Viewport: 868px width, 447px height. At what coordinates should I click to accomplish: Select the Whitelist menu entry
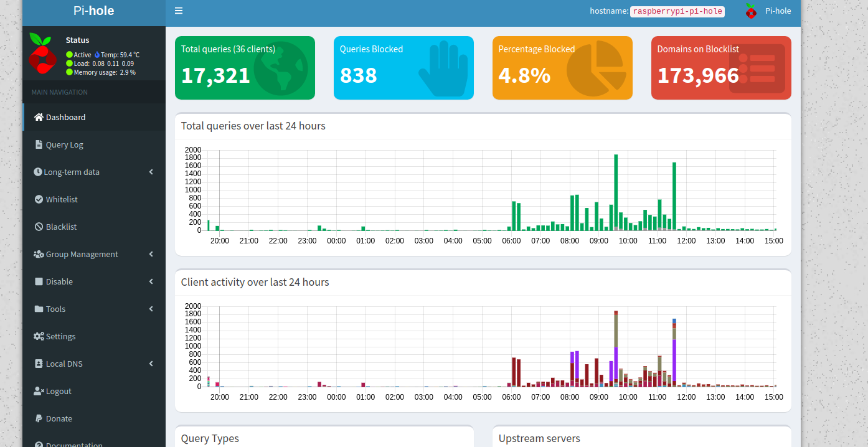coord(62,199)
